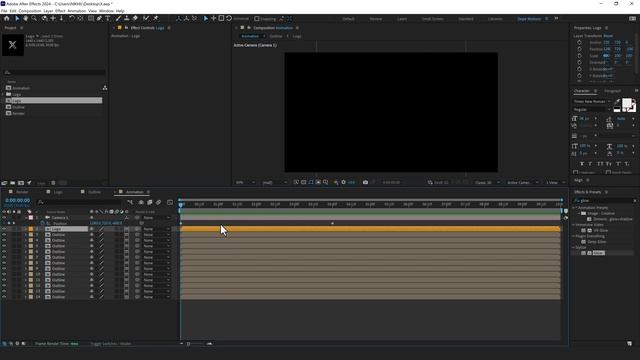
Task: Toggle the Scale stopwatch in Properties panel
Action: coord(579,56)
